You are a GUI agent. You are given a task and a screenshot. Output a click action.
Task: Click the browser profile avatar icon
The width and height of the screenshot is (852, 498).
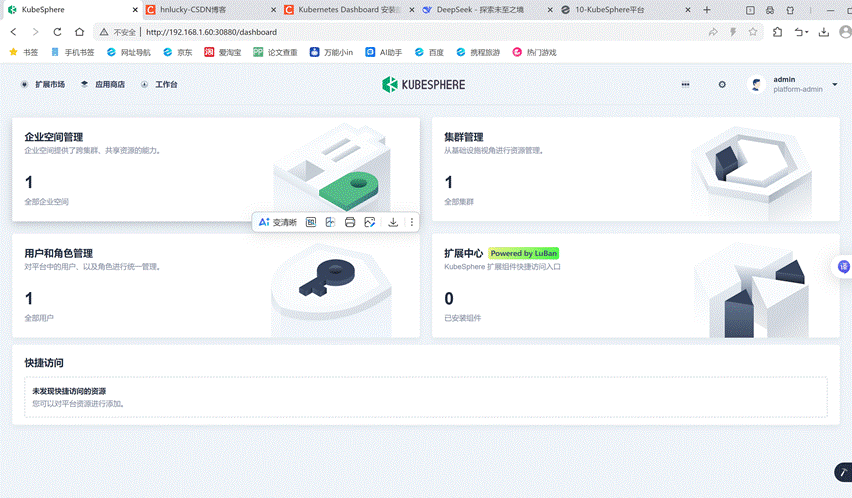coord(845,32)
